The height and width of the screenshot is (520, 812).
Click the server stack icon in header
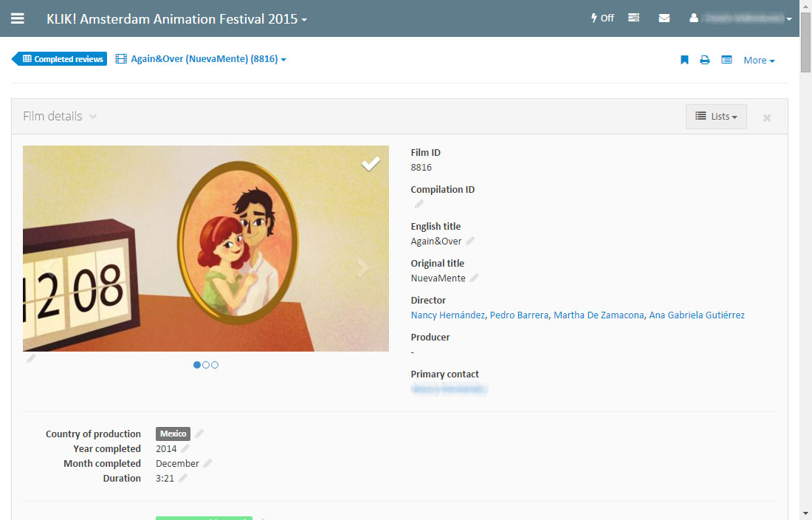(x=634, y=18)
